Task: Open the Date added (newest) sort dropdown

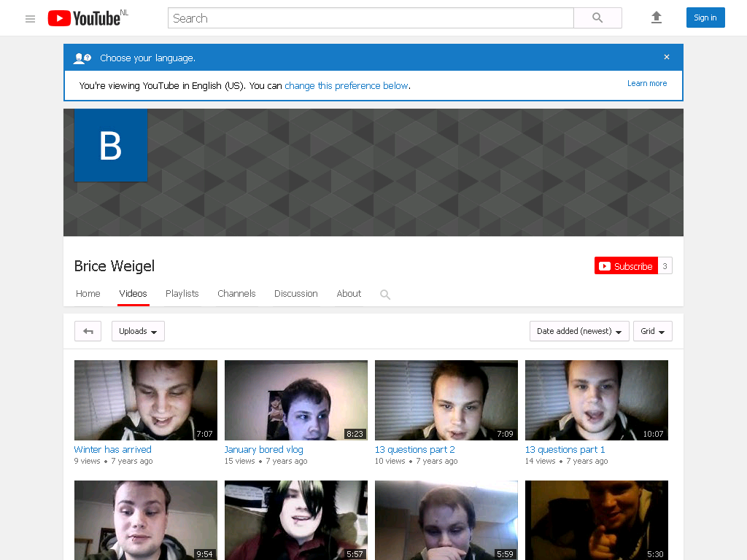Action: (579, 331)
